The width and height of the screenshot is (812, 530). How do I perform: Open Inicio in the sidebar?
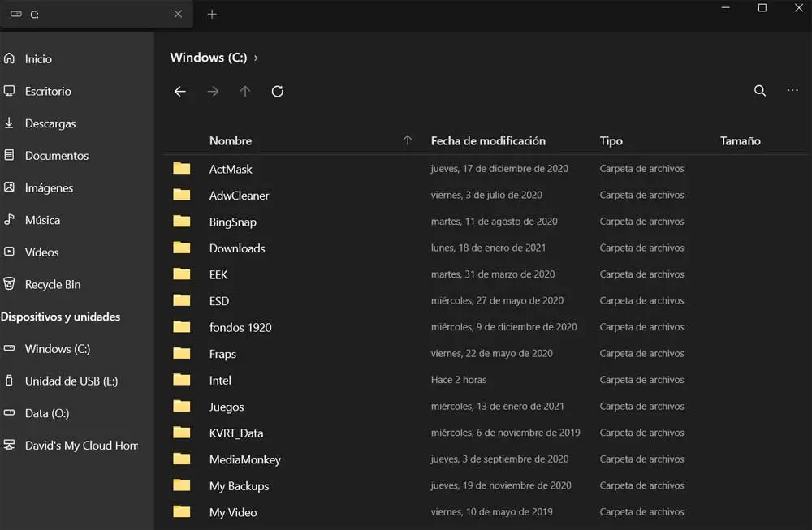pos(76,59)
